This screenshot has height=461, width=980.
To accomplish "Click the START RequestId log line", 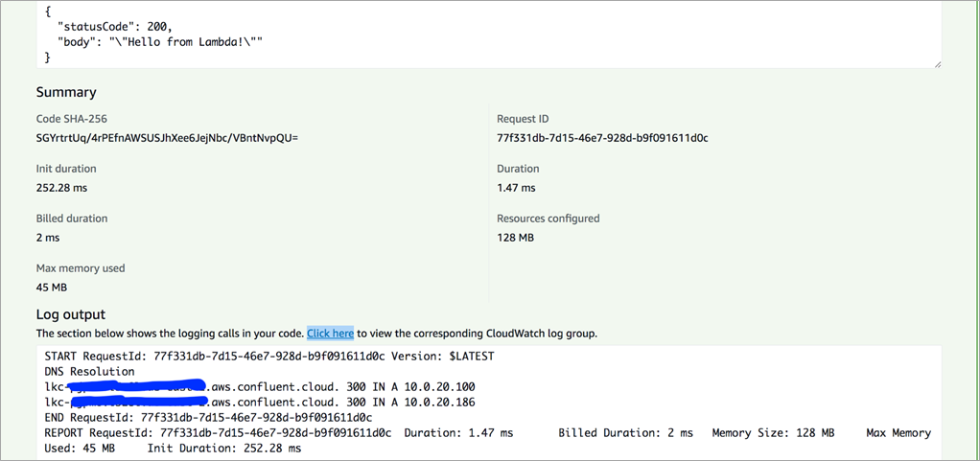I will [x=269, y=357].
